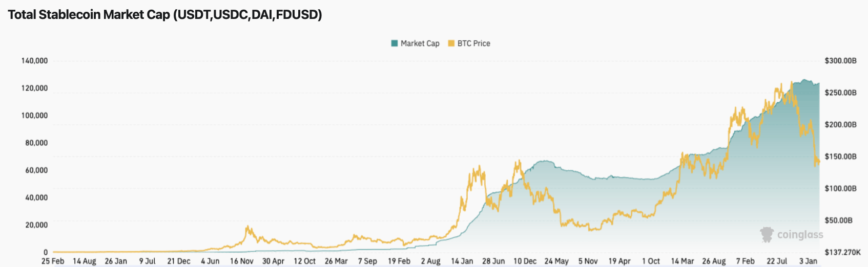Viewport: 868px width, 267px height.
Task: Click the 22 Jul date axis label
Action: [x=777, y=261]
